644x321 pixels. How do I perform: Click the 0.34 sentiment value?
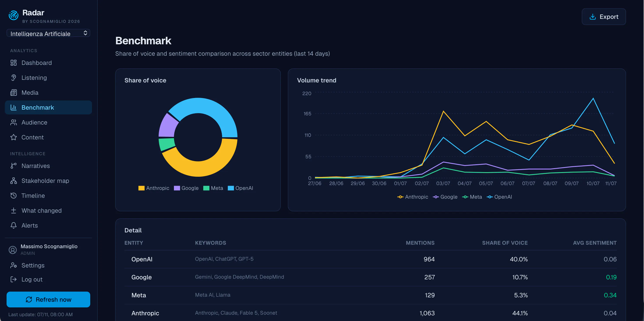click(610, 295)
